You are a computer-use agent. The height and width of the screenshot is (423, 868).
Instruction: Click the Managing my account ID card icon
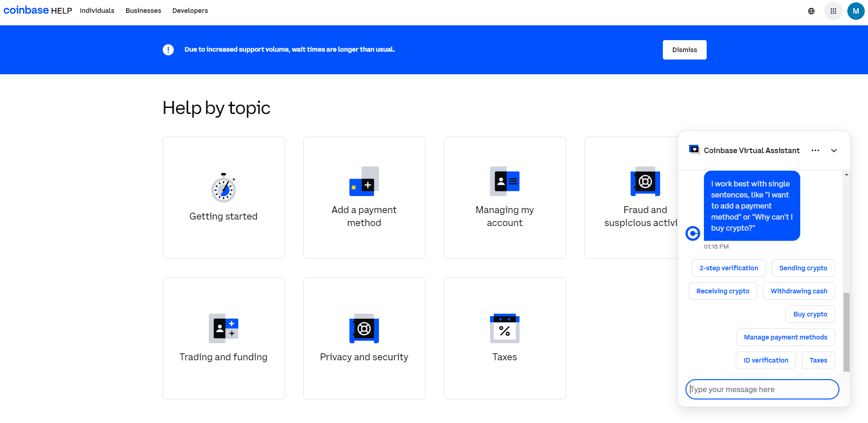tap(504, 181)
